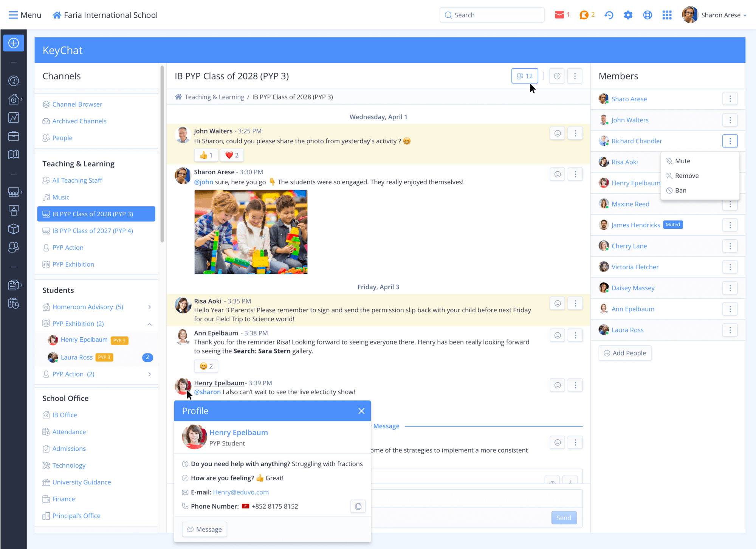Select Ban from member menu

click(700, 191)
